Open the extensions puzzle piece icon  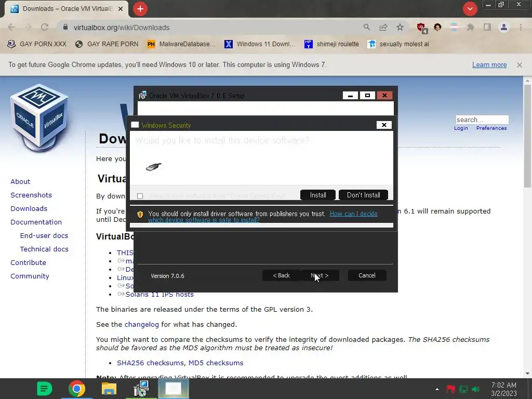[470, 27]
